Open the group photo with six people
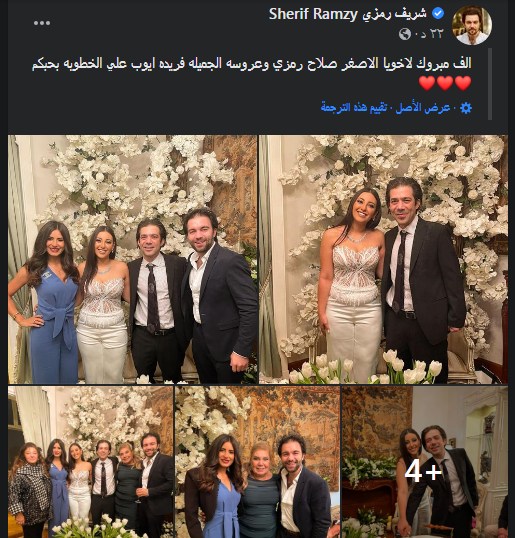Image resolution: width=515 pixels, height=538 pixels. coord(91,461)
